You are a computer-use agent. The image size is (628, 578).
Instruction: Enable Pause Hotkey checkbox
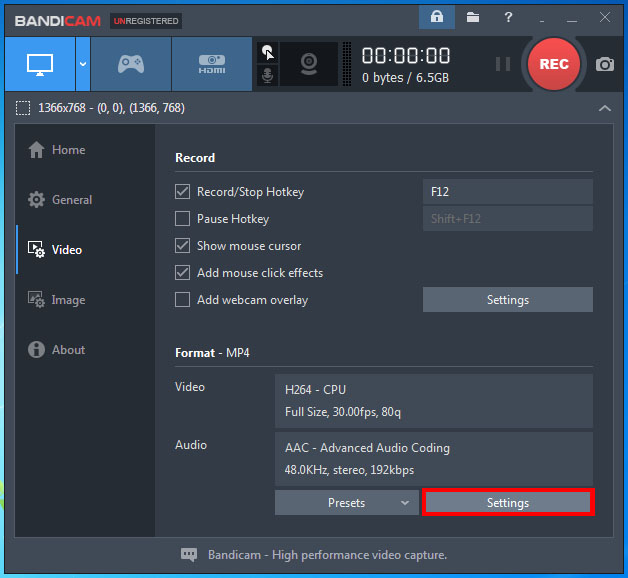[x=182, y=219]
